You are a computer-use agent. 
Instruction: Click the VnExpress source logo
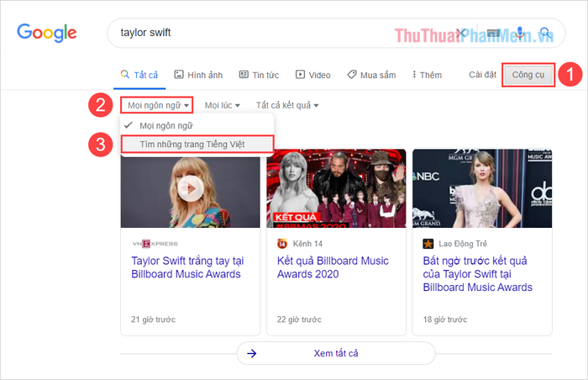[x=155, y=244]
